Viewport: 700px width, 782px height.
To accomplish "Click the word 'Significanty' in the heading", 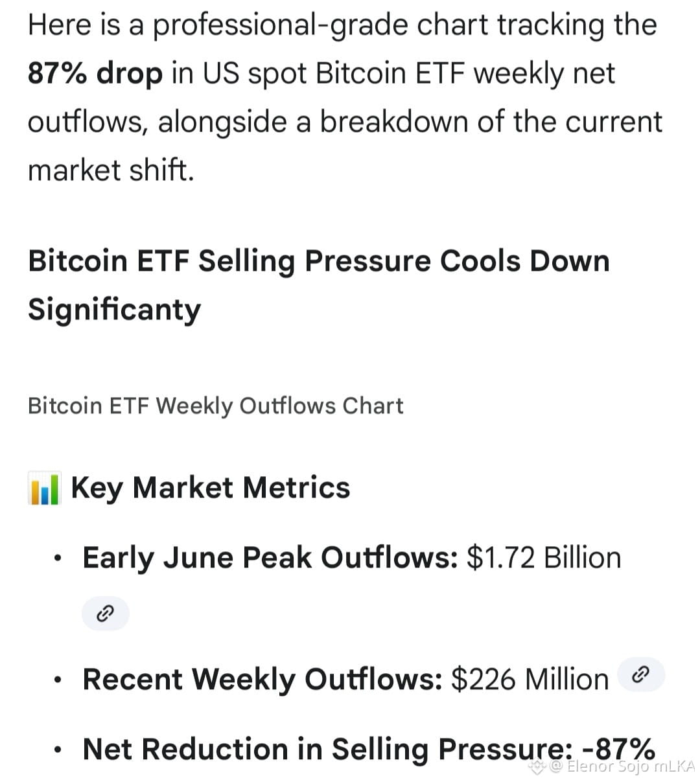I will pos(114,310).
